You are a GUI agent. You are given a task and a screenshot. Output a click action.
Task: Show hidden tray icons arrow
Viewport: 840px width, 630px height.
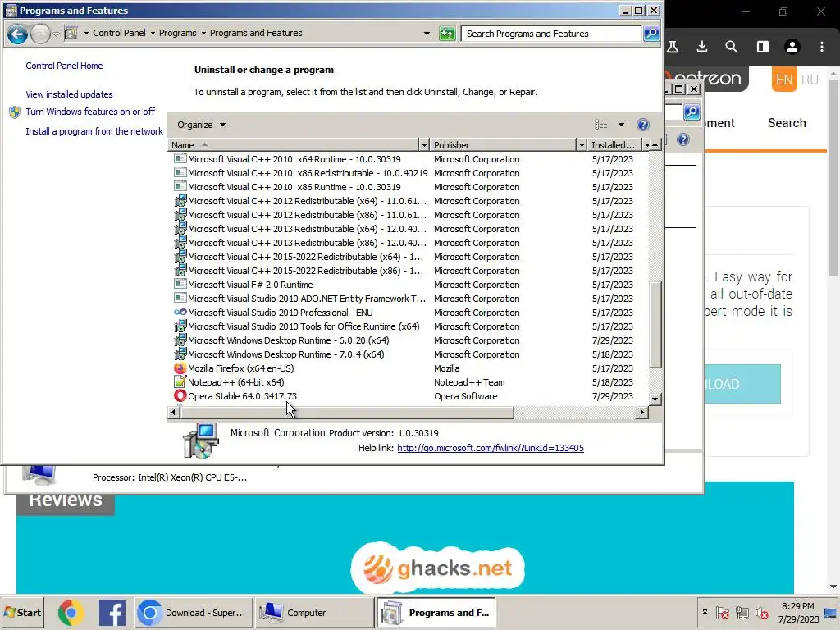[705, 612]
